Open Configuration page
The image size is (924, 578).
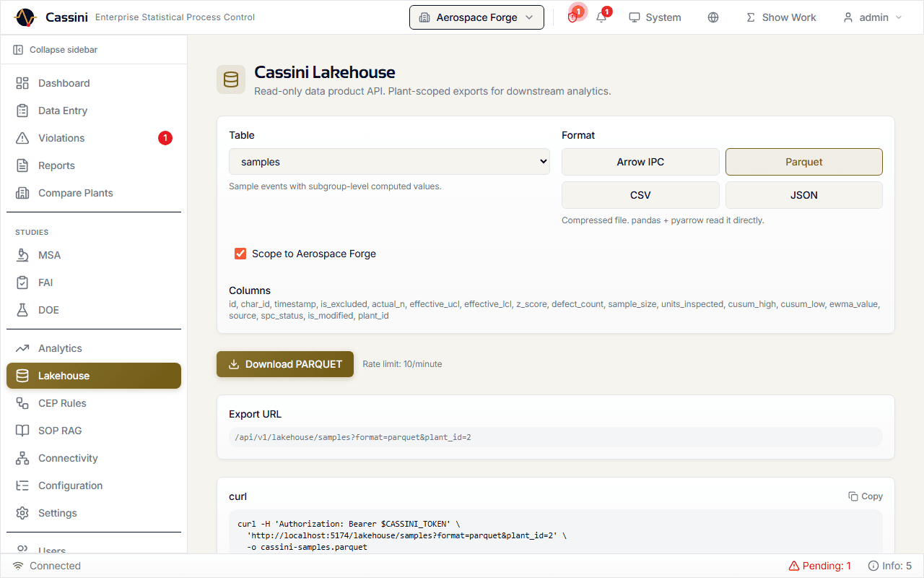pos(94,486)
